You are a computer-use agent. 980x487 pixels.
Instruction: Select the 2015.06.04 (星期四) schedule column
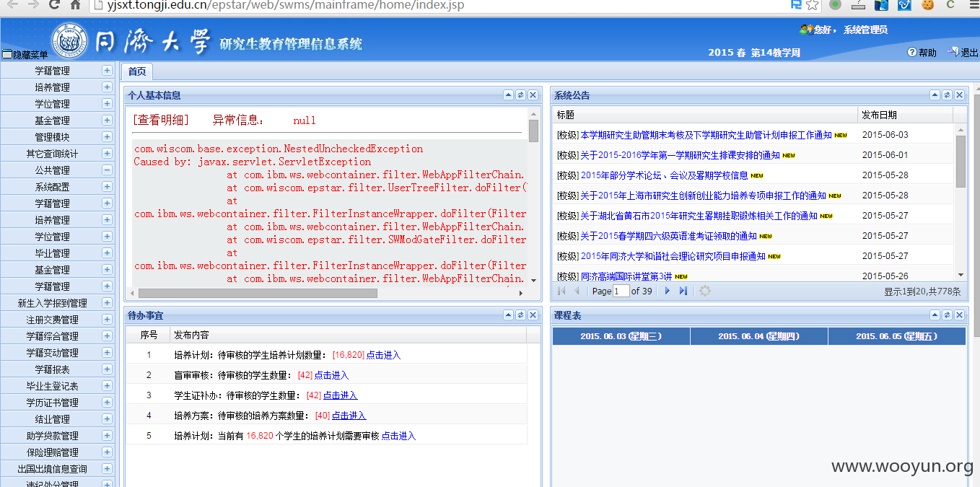tap(759, 336)
